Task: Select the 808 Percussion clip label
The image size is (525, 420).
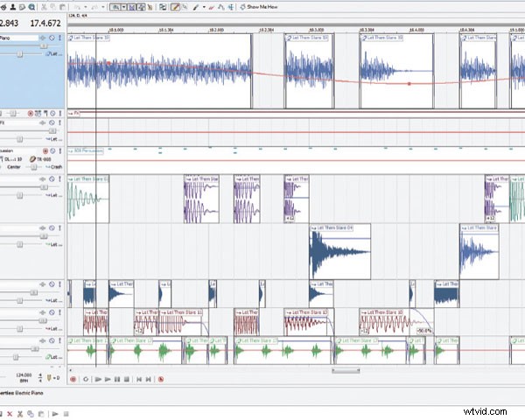Action: pos(86,151)
